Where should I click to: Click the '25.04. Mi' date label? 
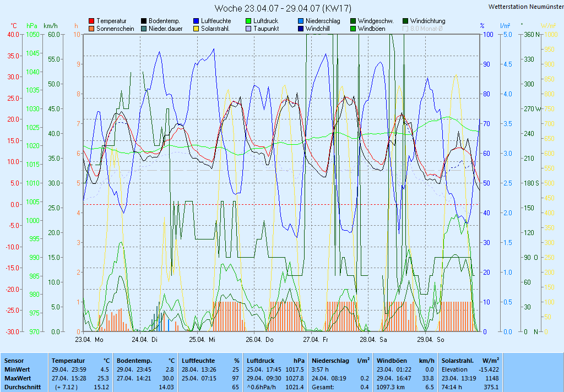202,340
